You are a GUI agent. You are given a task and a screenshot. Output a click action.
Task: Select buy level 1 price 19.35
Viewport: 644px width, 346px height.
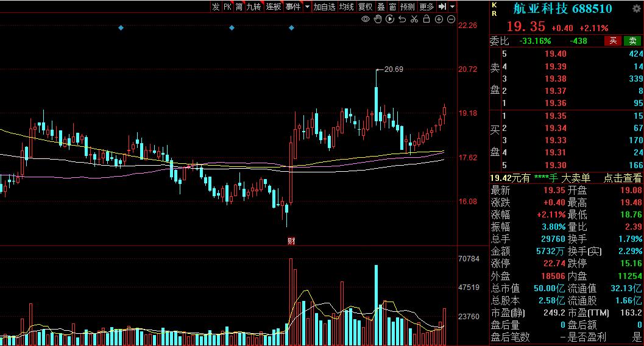(x=555, y=116)
